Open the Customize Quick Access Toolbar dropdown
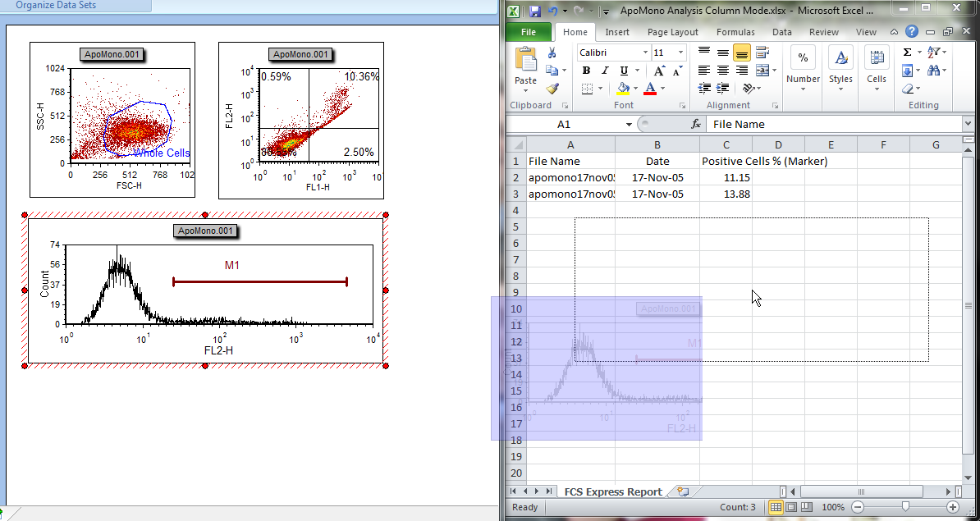 (x=605, y=11)
